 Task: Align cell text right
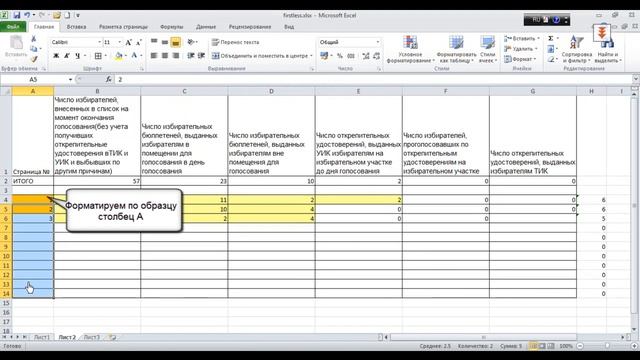[x=176, y=56]
